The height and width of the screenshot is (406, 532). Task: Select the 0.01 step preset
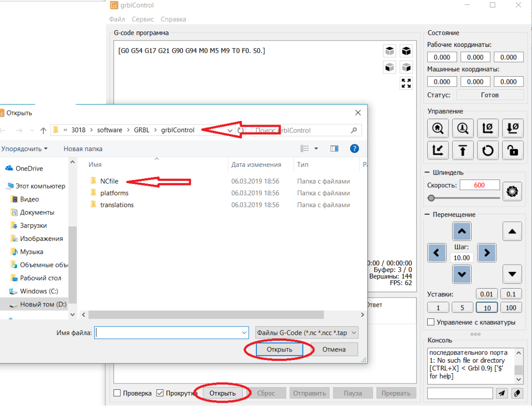point(486,294)
